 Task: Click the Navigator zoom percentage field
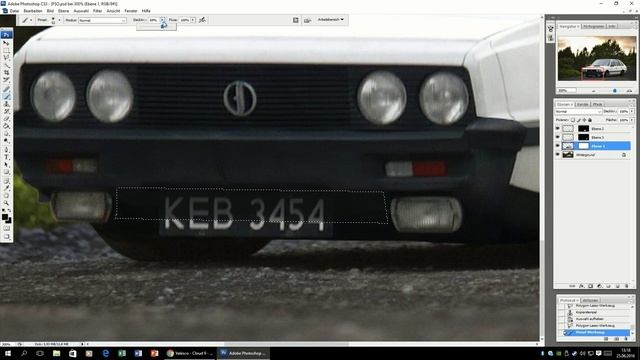click(566, 90)
